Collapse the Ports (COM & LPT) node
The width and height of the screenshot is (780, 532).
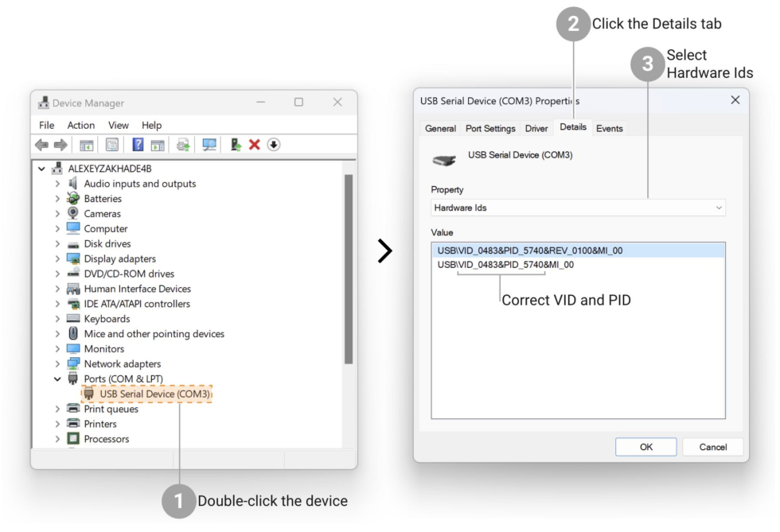tap(57, 379)
